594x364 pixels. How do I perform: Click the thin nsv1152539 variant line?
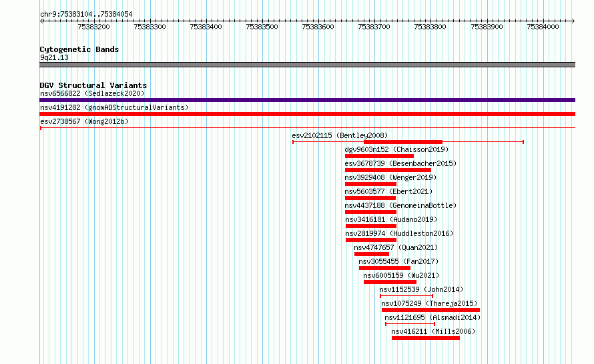click(x=406, y=296)
